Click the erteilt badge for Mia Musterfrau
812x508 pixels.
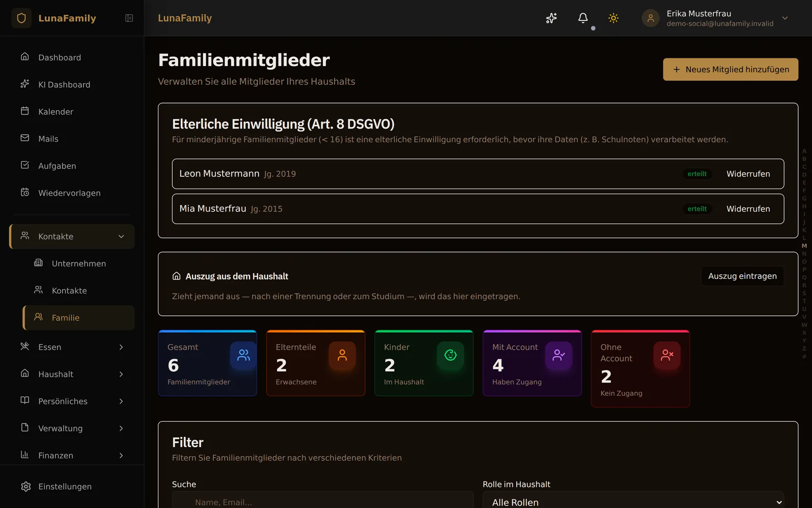[697, 209]
